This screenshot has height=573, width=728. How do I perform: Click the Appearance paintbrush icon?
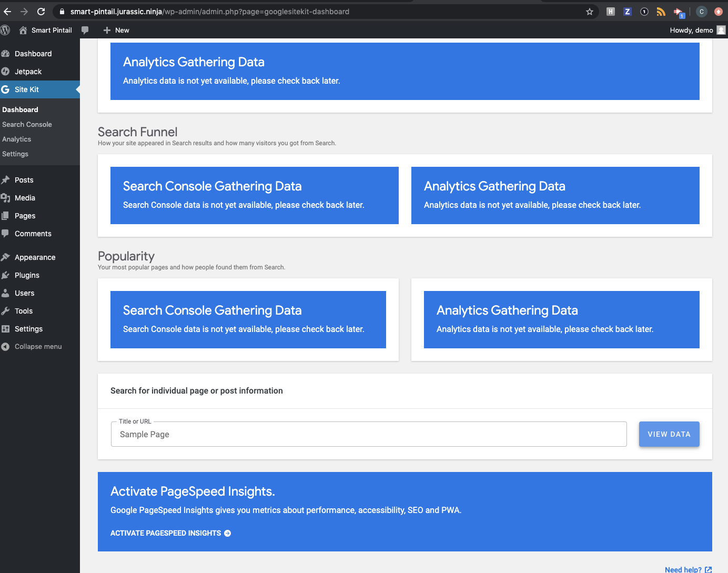pos(6,257)
